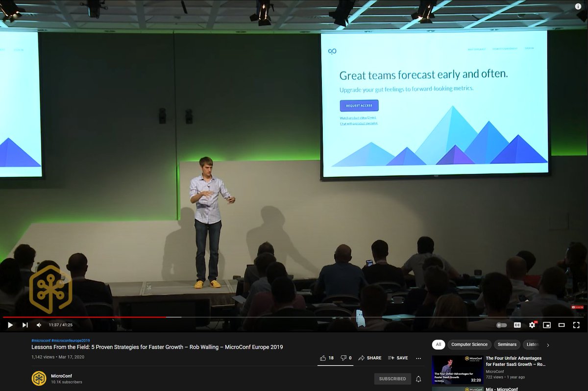Viewport: 588px width, 391px height.
Task: Click the SUBSCRIBED button
Action: coord(392,379)
